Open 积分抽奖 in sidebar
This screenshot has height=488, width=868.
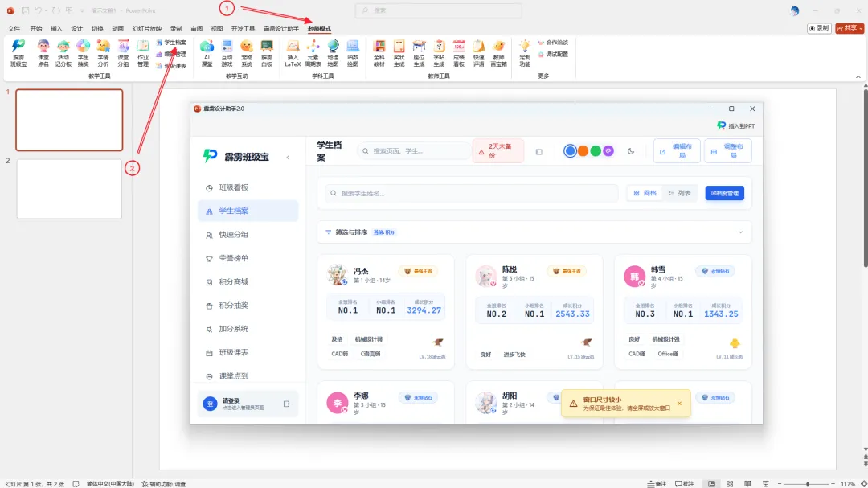248,306
